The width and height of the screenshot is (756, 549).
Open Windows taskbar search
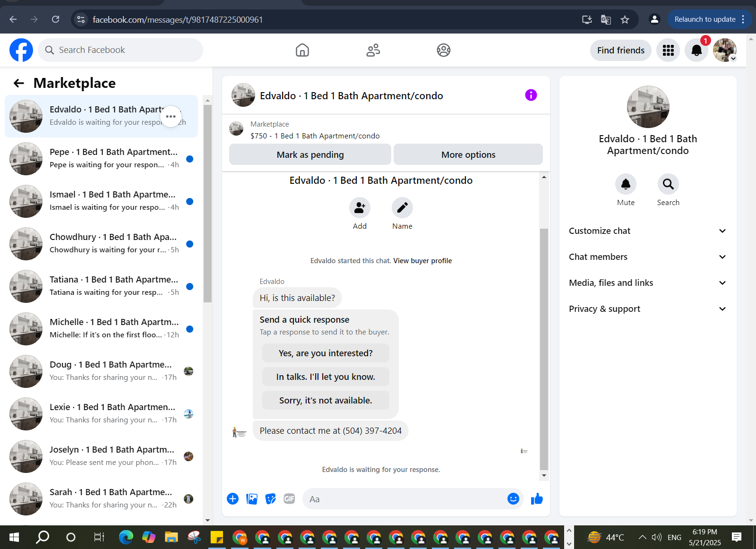(43, 537)
